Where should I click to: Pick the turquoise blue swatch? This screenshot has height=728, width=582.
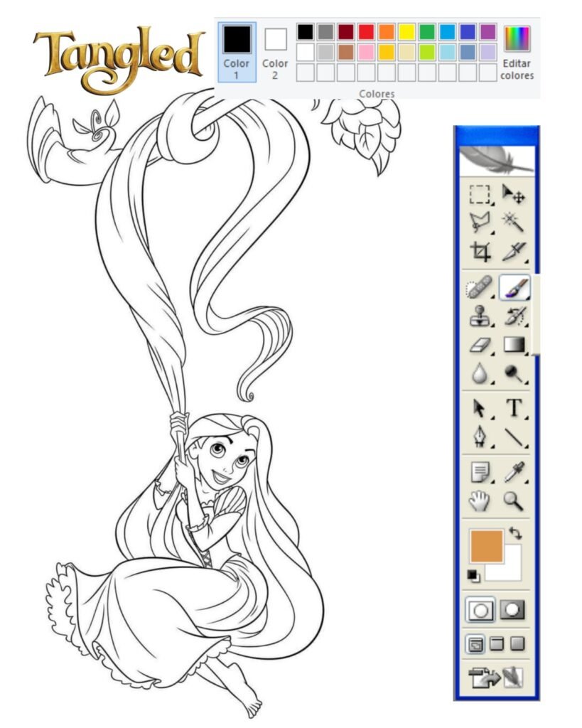point(448,32)
